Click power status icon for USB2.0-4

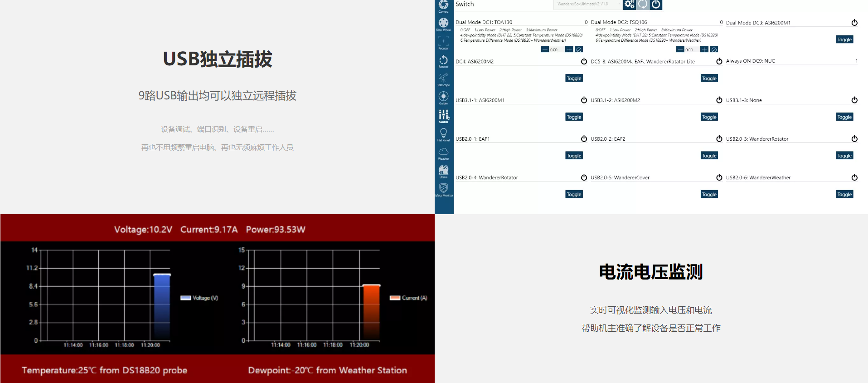pos(584,177)
